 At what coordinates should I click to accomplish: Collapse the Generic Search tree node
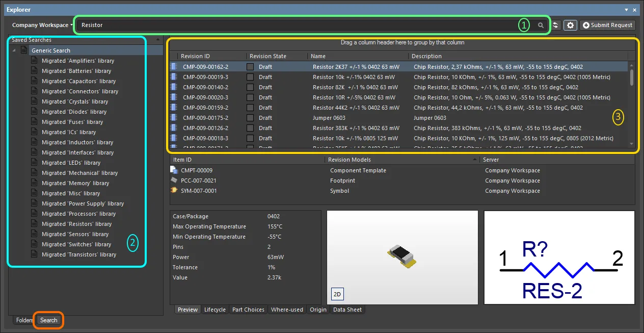14,50
